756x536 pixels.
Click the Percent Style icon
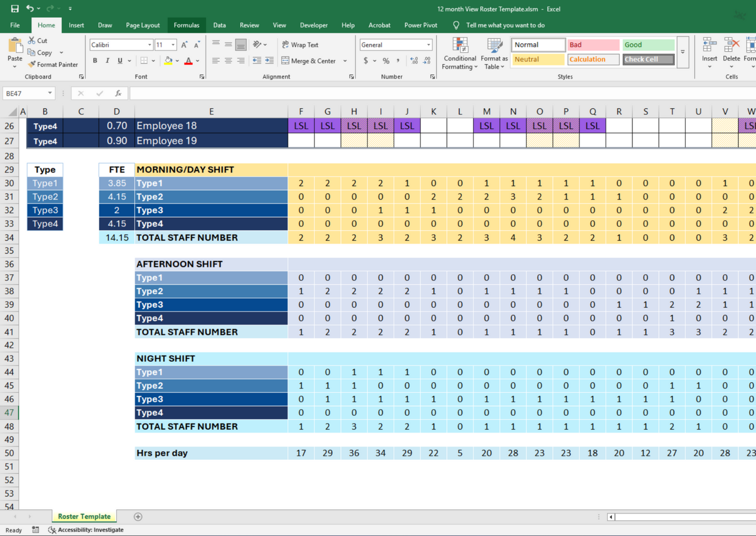386,61
